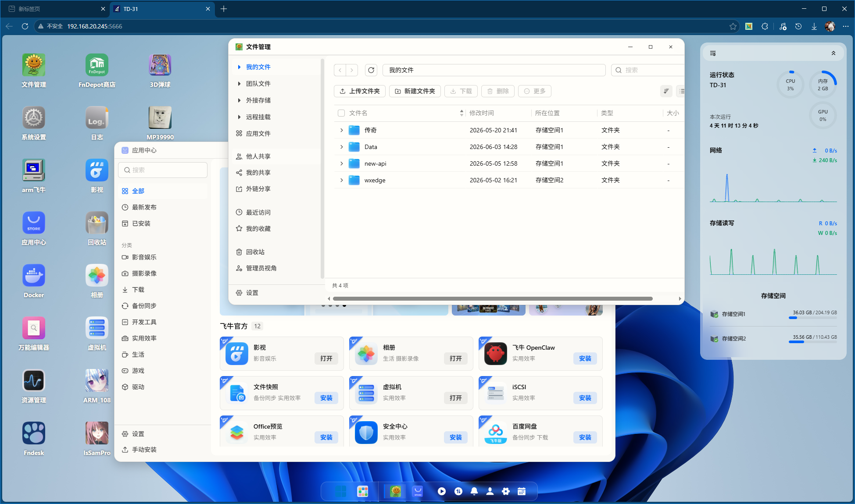Click 上传文件夹 button
Screen dimensions: 855x504
[360, 91]
